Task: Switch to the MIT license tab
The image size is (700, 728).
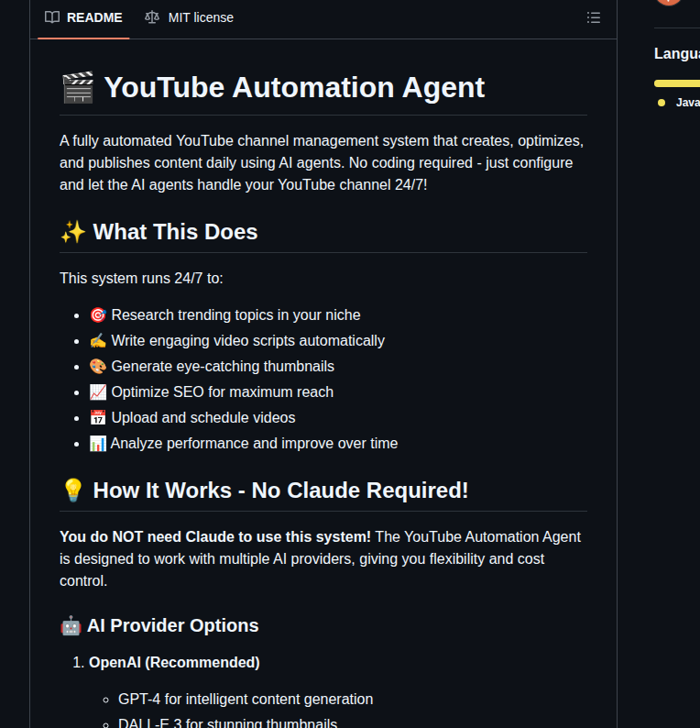Action: pos(189,17)
